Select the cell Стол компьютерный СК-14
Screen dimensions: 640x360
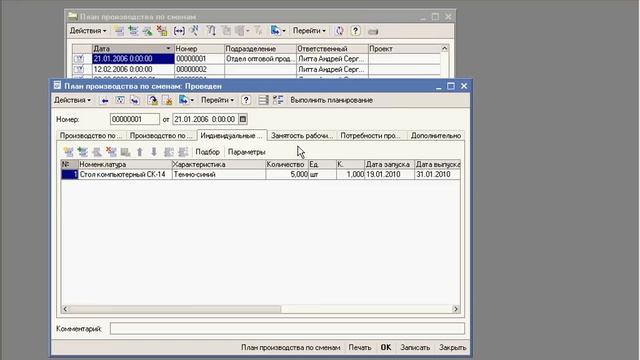(124, 174)
